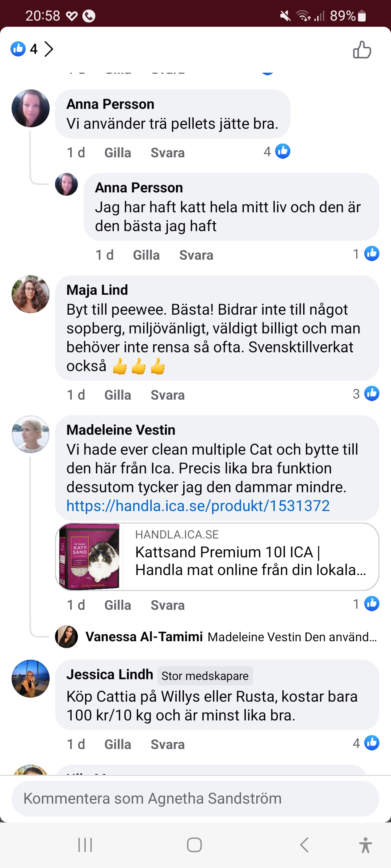View 4 likes on Anna Persson's pellets comment
Screen dimensions: 391x868
click(x=277, y=152)
